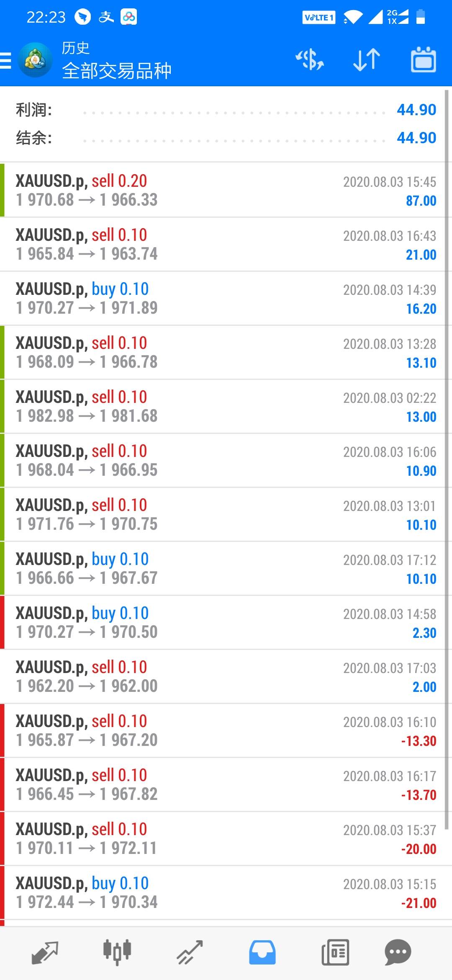Open the symbol filter dollar icon
The image size is (452, 980).
310,60
